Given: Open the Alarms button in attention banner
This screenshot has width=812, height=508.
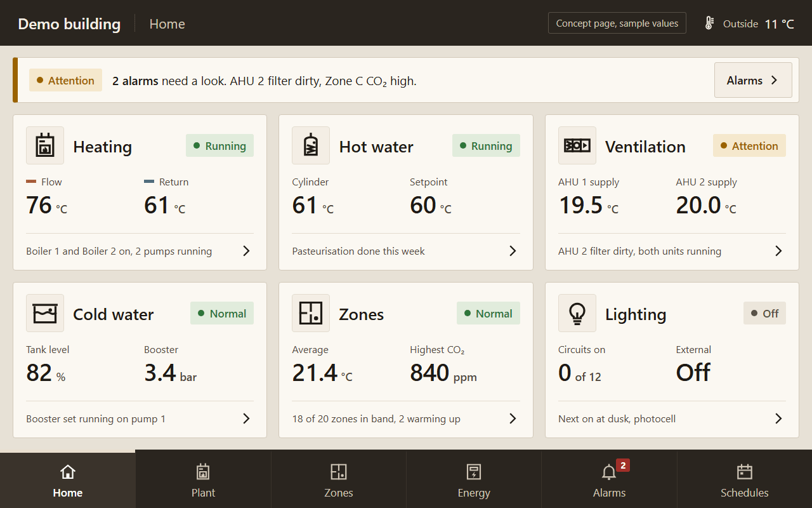Looking at the screenshot, I should click(x=753, y=80).
